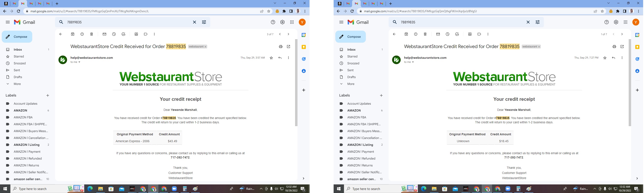Snooze the email in the left Gmail window
Screen dimensions: 644x193
tap(114, 34)
